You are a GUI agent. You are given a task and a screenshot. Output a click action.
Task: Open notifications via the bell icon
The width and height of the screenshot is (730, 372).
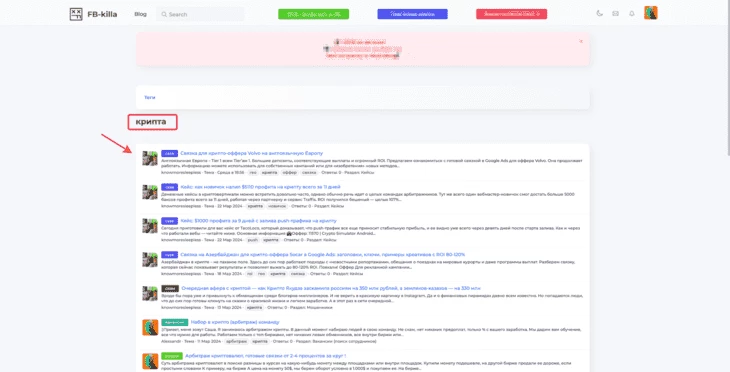[x=632, y=14]
